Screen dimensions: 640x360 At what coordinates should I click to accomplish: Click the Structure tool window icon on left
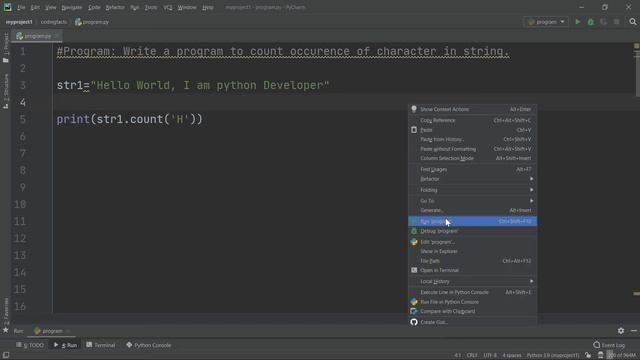click(6, 106)
